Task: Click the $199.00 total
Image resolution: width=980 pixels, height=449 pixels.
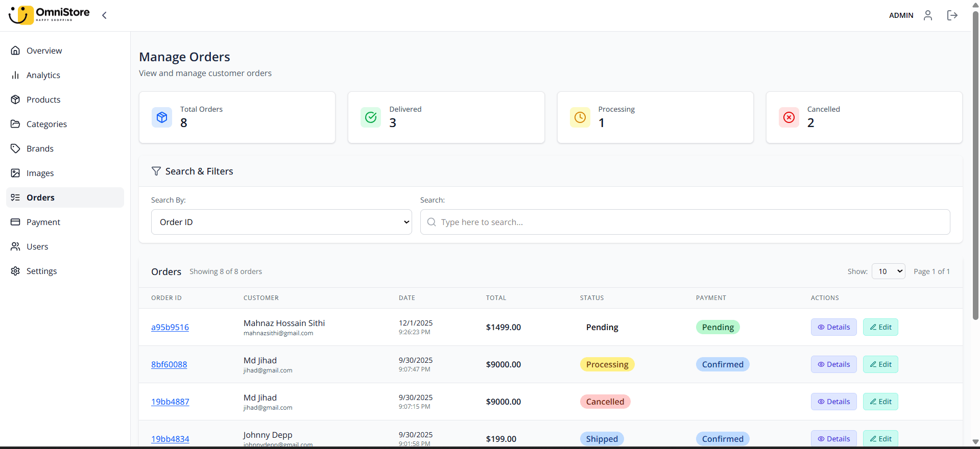Action: 501,439
